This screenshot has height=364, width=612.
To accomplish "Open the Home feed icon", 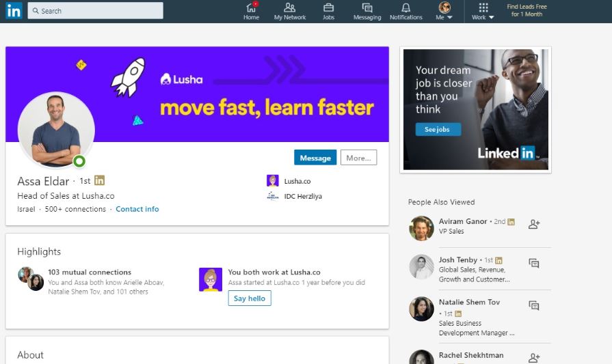I will tap(251, 12).
